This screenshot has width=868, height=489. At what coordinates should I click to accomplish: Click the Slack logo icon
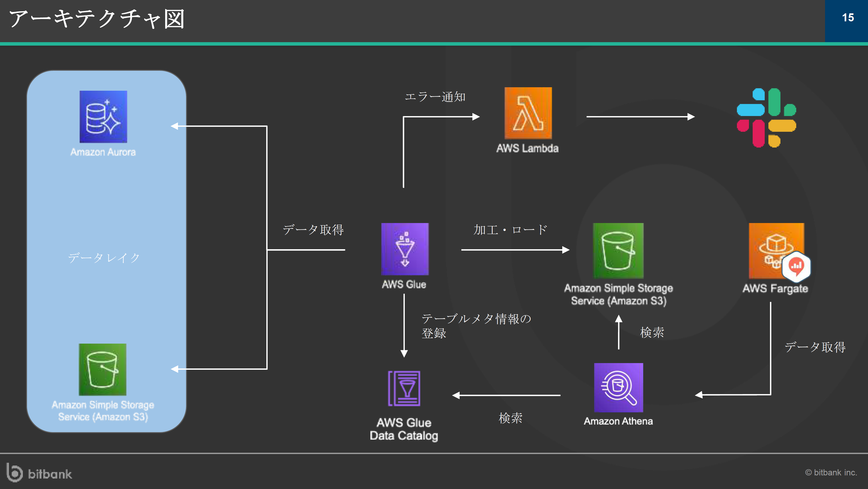[x=766, y=118]
